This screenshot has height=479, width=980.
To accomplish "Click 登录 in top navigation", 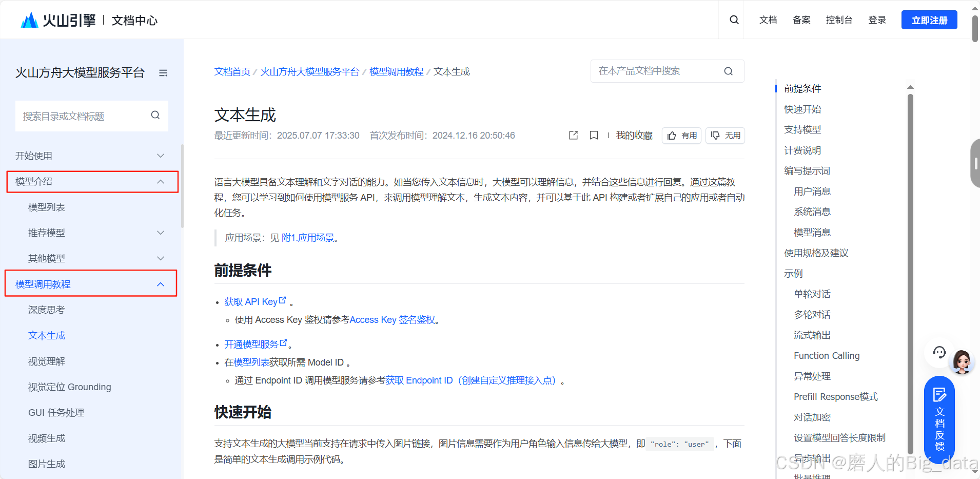I will [x=877, y=20].
